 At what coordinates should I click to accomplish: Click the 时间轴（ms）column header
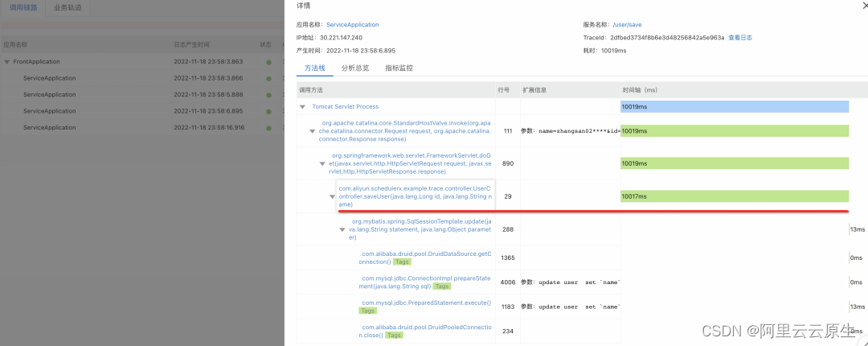pyautogui.click(x=640, y=89)
